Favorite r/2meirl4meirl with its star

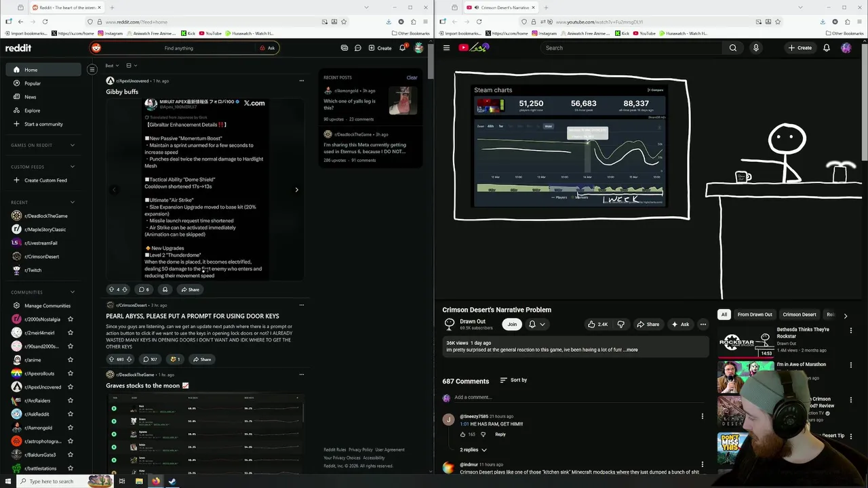tap(71, 333)
